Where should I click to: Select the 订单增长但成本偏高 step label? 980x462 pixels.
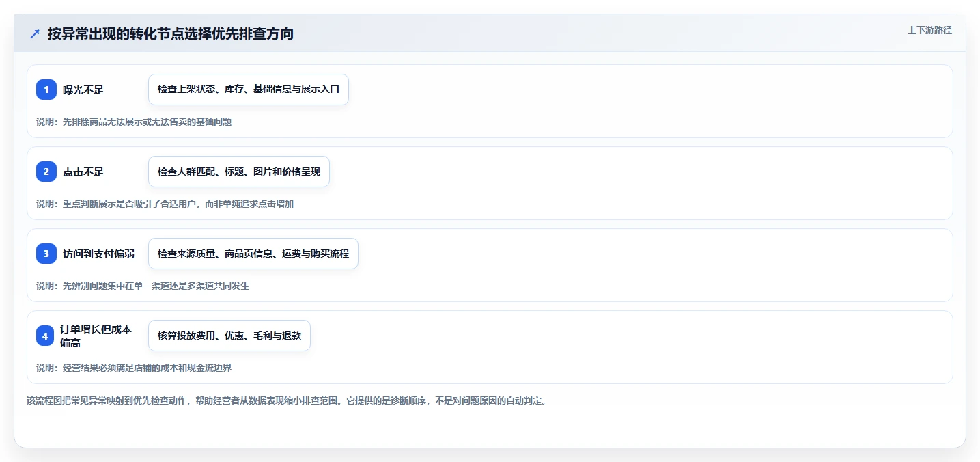coord(96,336)
